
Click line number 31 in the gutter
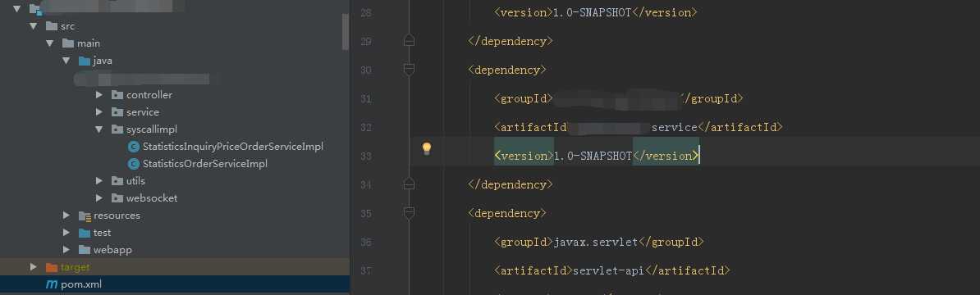click(x=366, y=98)
